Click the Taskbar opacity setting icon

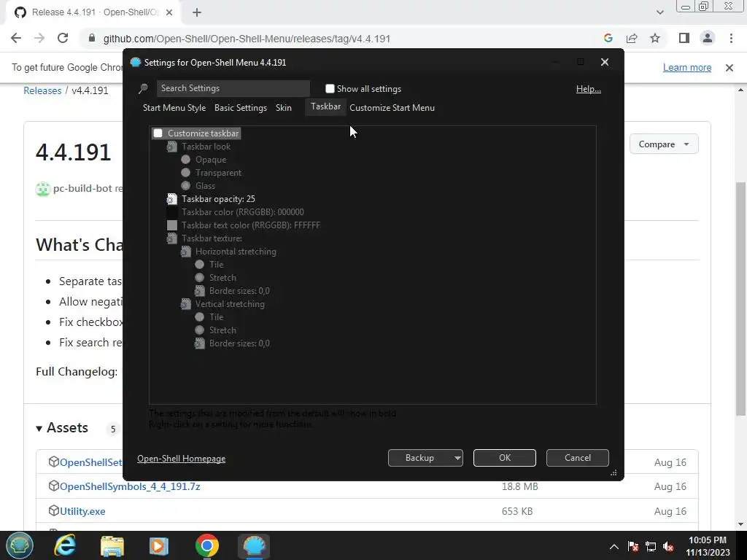(x=172, y=199)
